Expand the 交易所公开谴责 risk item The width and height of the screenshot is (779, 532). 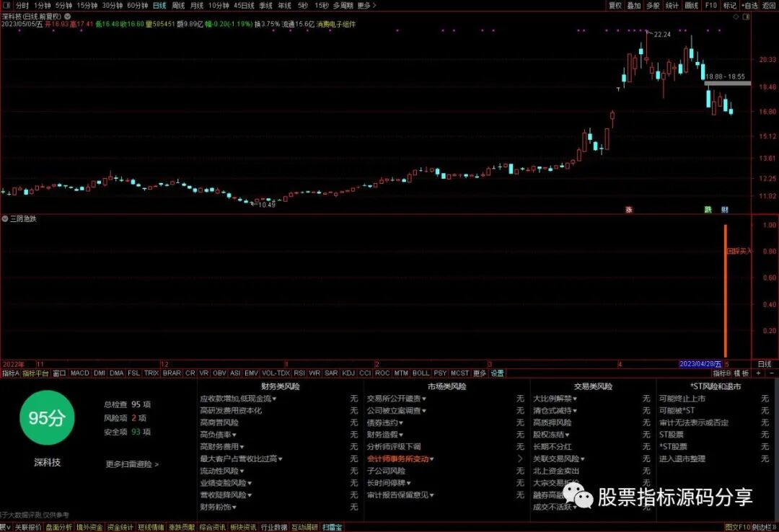tap(397, 399)
